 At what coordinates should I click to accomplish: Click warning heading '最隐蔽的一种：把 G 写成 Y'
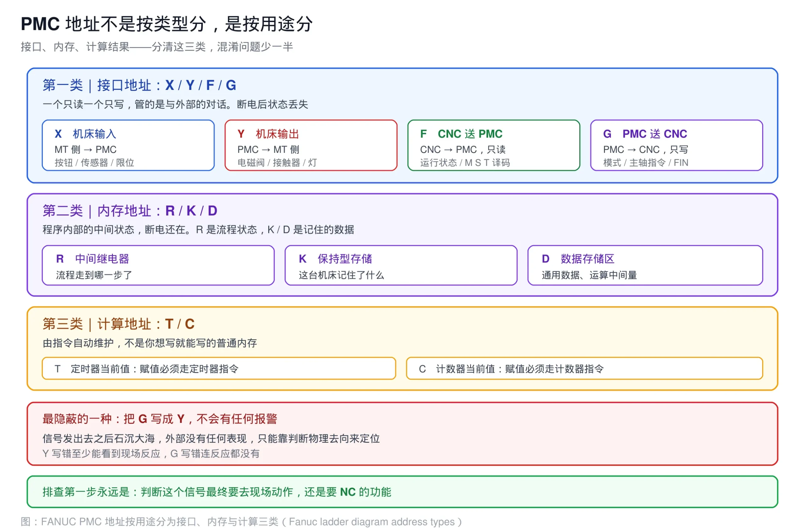point(160,419)
